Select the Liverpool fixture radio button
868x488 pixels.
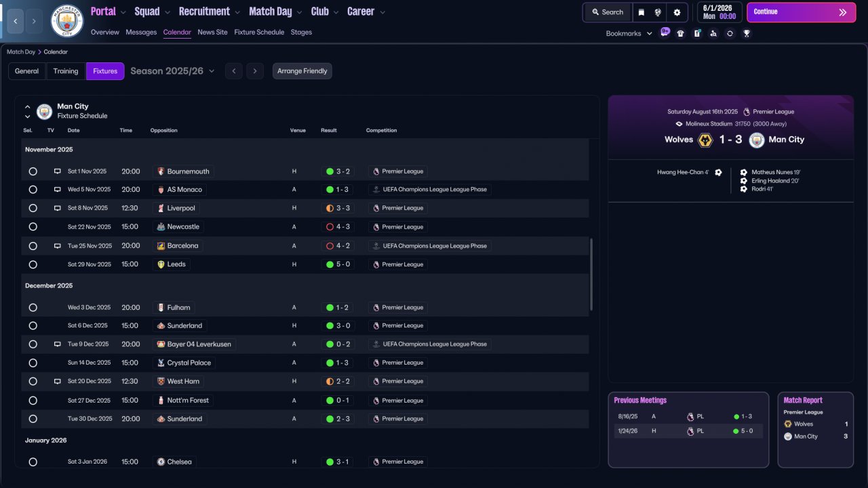[x=33, y=208]
